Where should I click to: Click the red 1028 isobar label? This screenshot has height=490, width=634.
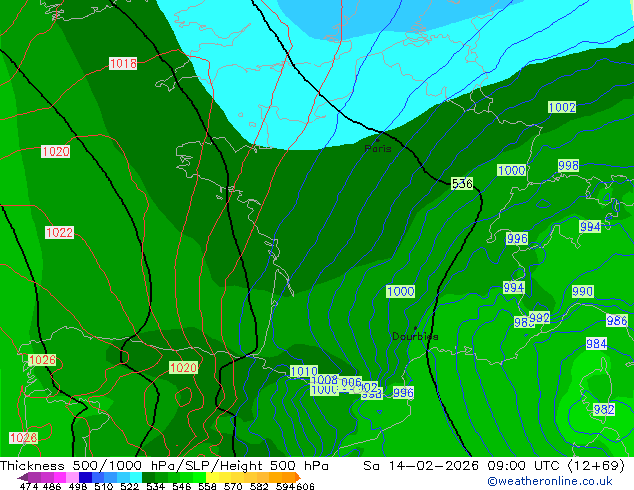pos(23,437)
